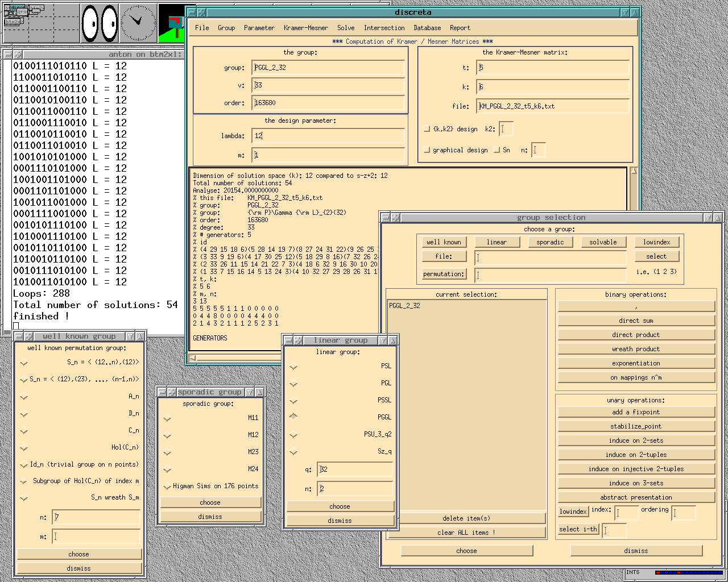Click the solvable group type button
Viewport: 728px width, 582px height.
tap(603, 242)
